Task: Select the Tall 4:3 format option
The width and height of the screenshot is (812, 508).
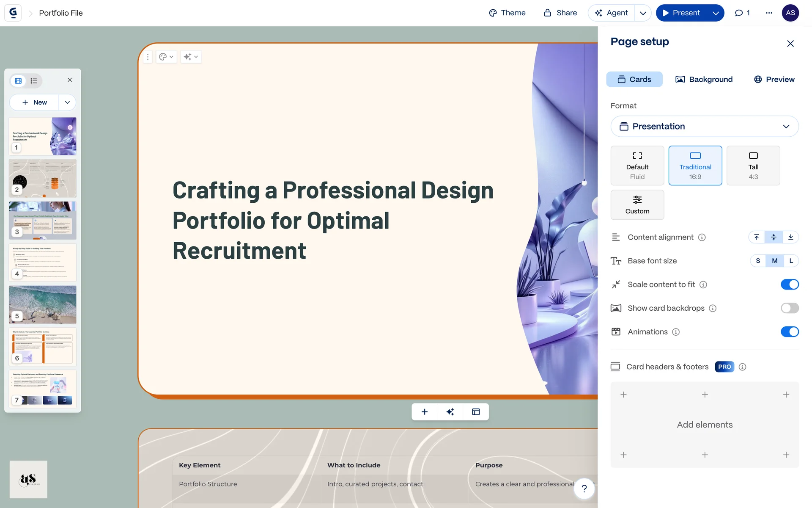Action: click(x=753, y=166)
